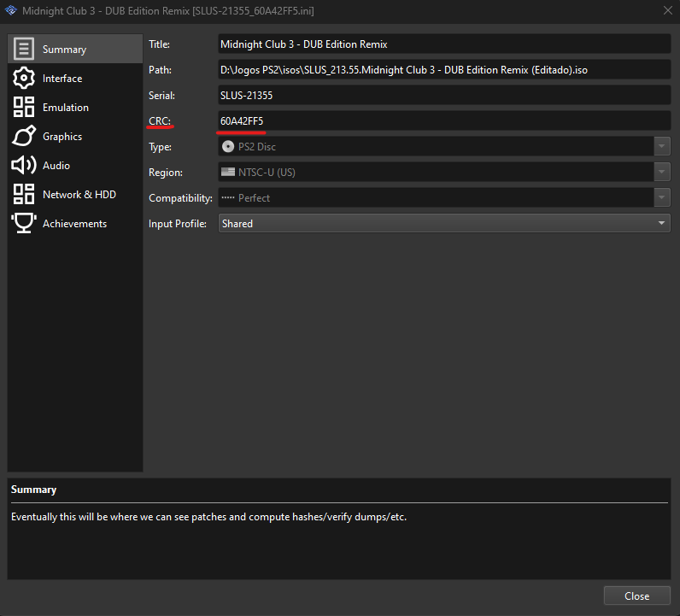Open the Input Profile combo box

pyautogui.click(x=444, y=223)
